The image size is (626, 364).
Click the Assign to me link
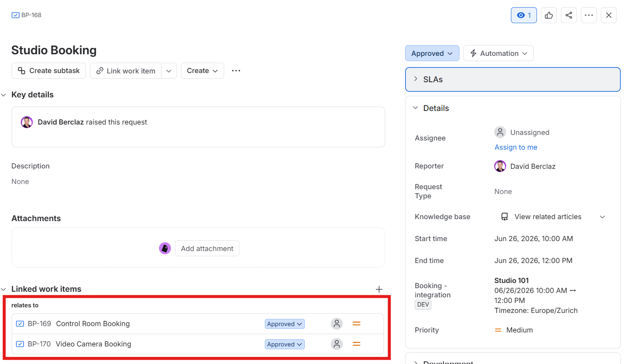[x=516, y=147]
